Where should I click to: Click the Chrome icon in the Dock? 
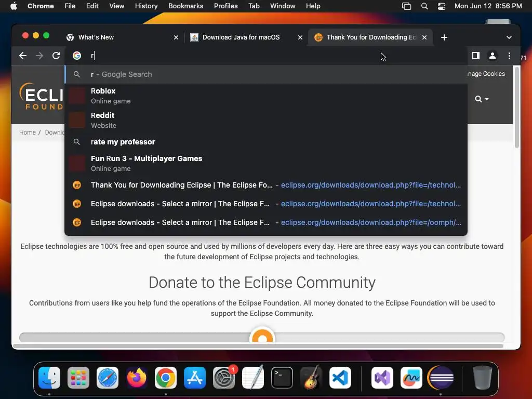166,378
